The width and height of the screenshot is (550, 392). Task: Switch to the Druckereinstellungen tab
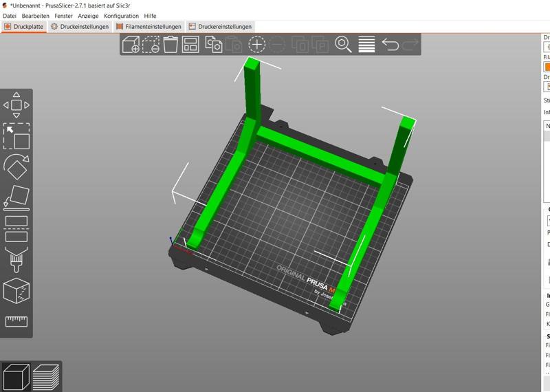tap(220, 27)
